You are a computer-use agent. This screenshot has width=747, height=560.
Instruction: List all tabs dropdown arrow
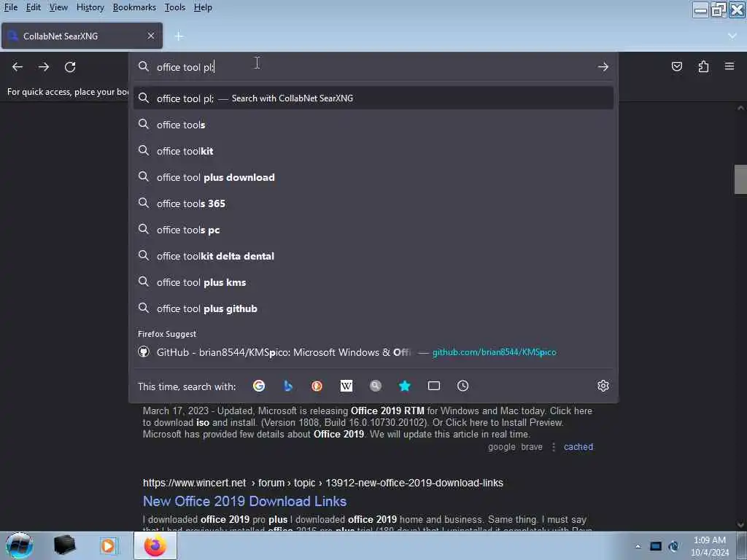point(732,36)
